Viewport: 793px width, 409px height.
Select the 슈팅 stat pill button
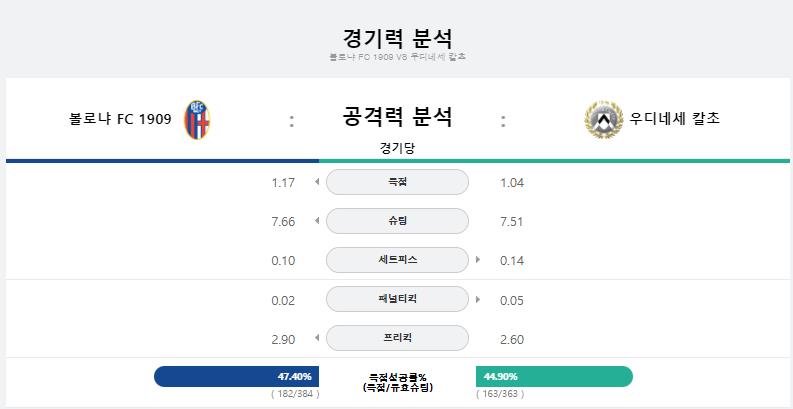[x=398, y=221]
